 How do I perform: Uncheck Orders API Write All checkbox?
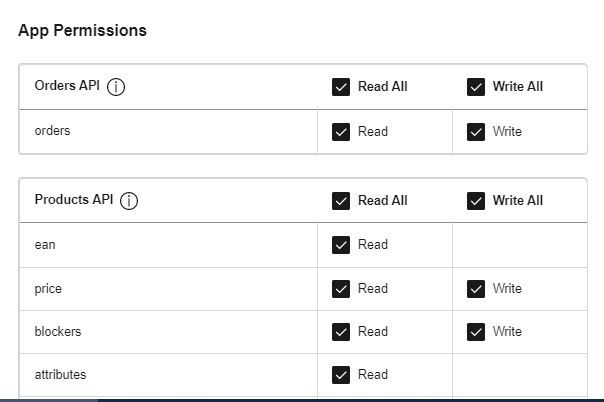pyautogui.click(x=476, y=87)
